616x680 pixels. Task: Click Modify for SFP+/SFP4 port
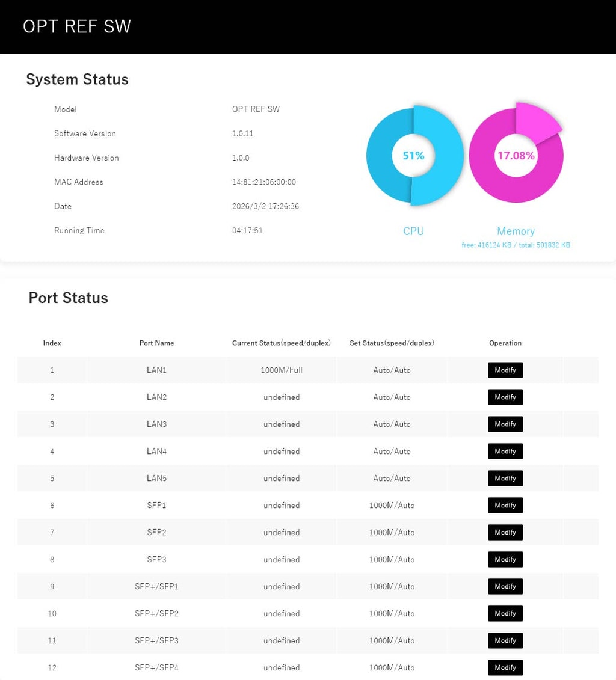505,667
